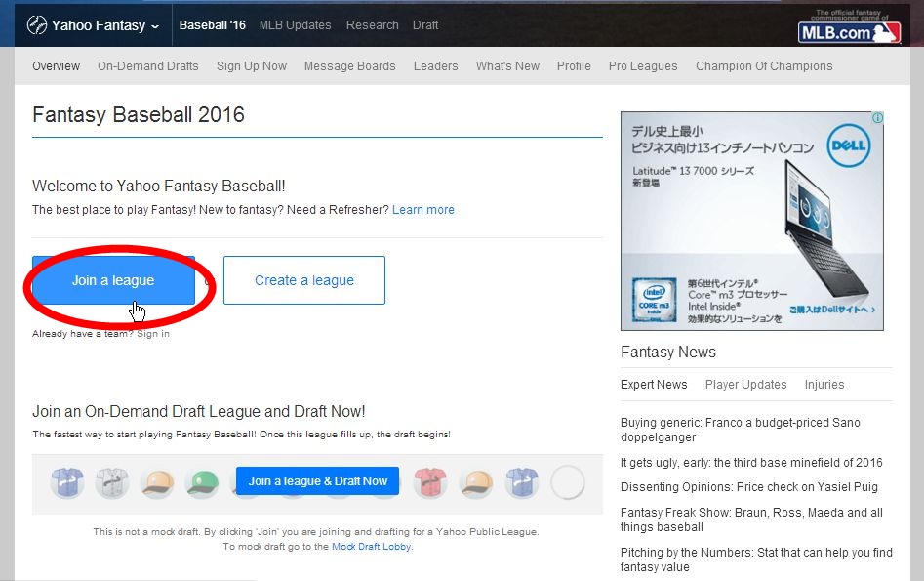Screen dimensions: 924x581
Task: Click the Sign in link below Join a league
Action: [153, 334]
